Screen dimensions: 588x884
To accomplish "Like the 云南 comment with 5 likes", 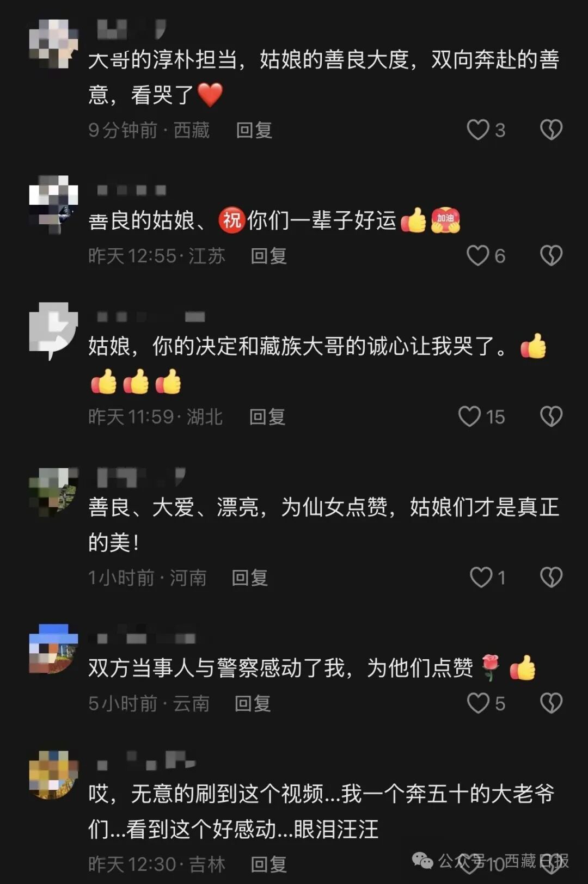I will [478, 703].
